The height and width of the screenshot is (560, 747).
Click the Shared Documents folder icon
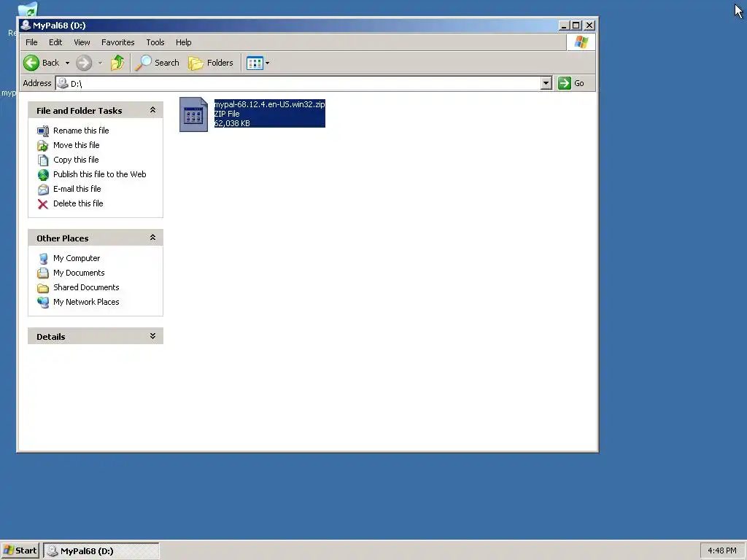[43, 288]
